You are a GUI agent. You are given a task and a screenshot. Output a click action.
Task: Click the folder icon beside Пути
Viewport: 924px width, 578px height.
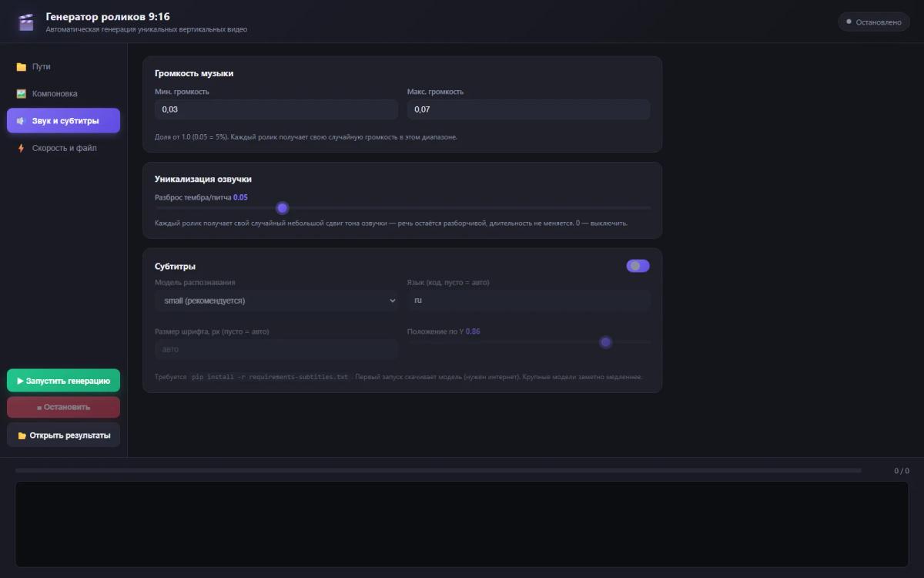click(x=21, y=67)
